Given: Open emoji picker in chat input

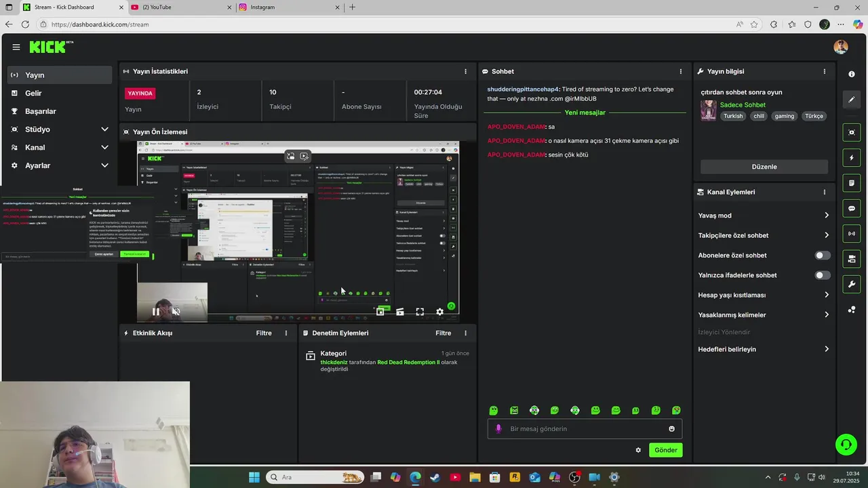Looking at the screenshot, I should pos(672,428).
